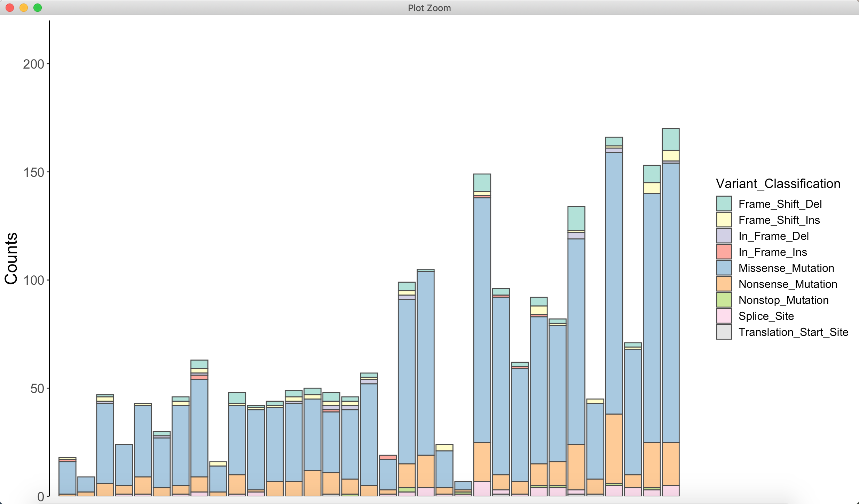The width and height of the screenshot is (859, 504).
Task: Click the Translation_Start_Site legend text label
Action: 793,332
